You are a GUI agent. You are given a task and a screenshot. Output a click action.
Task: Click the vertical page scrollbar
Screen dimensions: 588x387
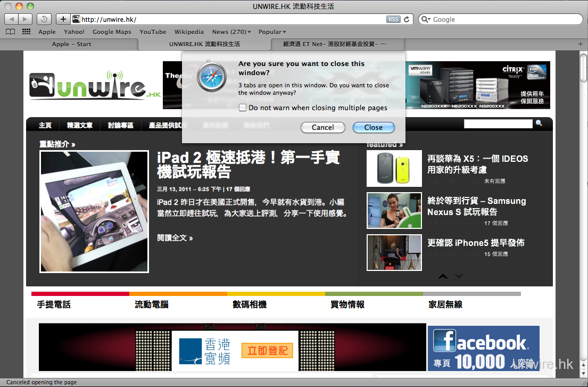pos(583,213)
